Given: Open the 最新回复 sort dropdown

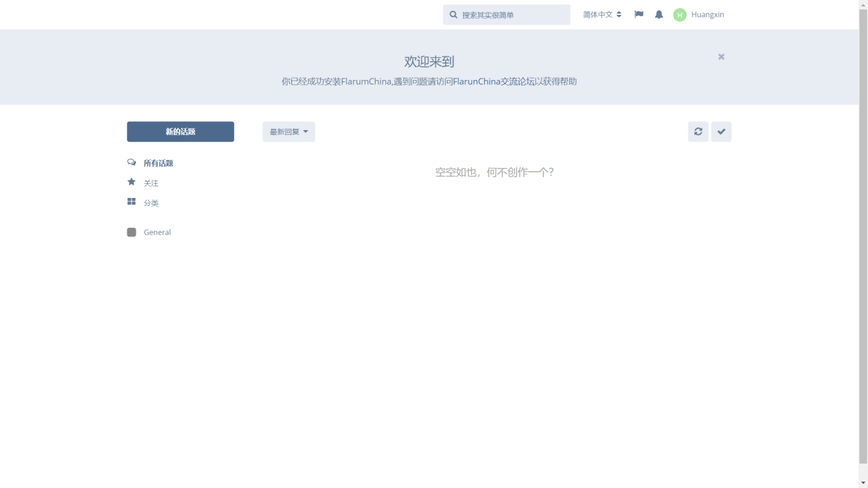Looking at the screenshot, I should click(x=289, y=131).
